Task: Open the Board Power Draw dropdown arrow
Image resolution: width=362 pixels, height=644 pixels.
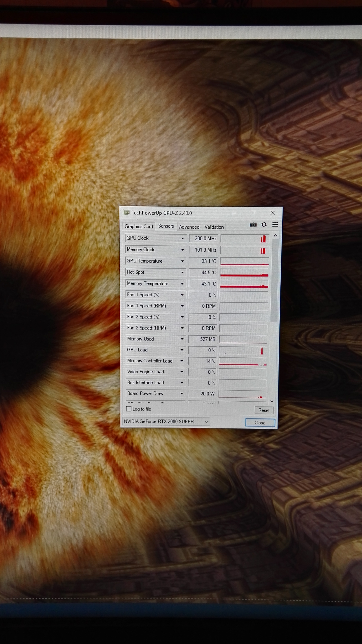Action: coord(182,394)
